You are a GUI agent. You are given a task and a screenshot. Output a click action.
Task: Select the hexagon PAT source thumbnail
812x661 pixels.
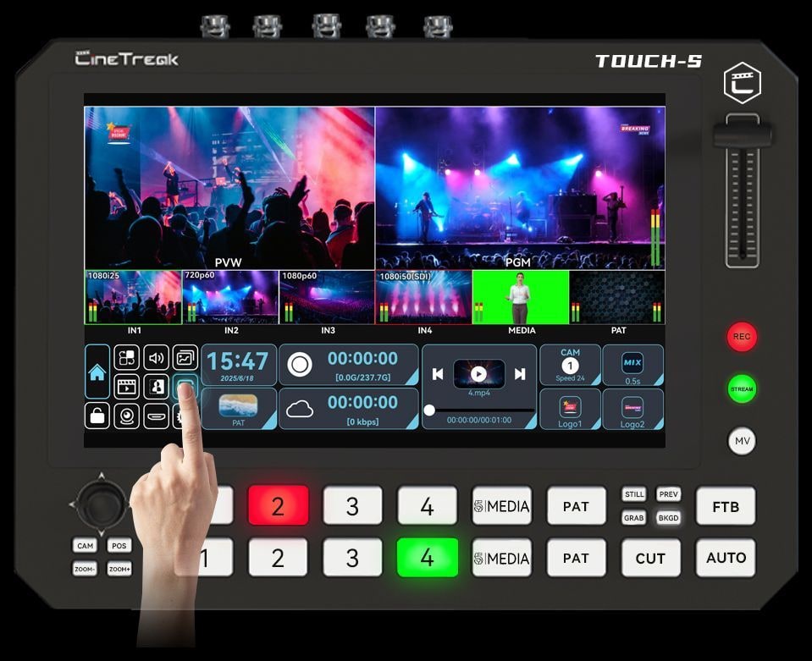tap(616, 298)
